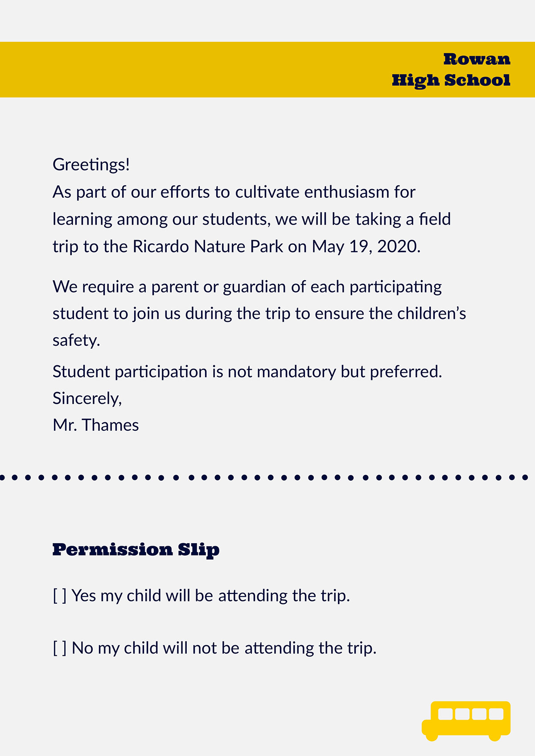Click the paragraph requiring parent or guardian
The image size is (535, 756).
pos(259,314)
